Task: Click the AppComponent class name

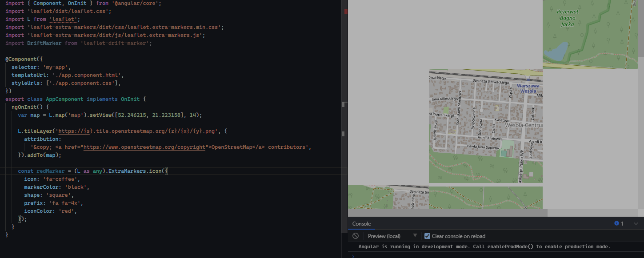Action: pos(64,99)
